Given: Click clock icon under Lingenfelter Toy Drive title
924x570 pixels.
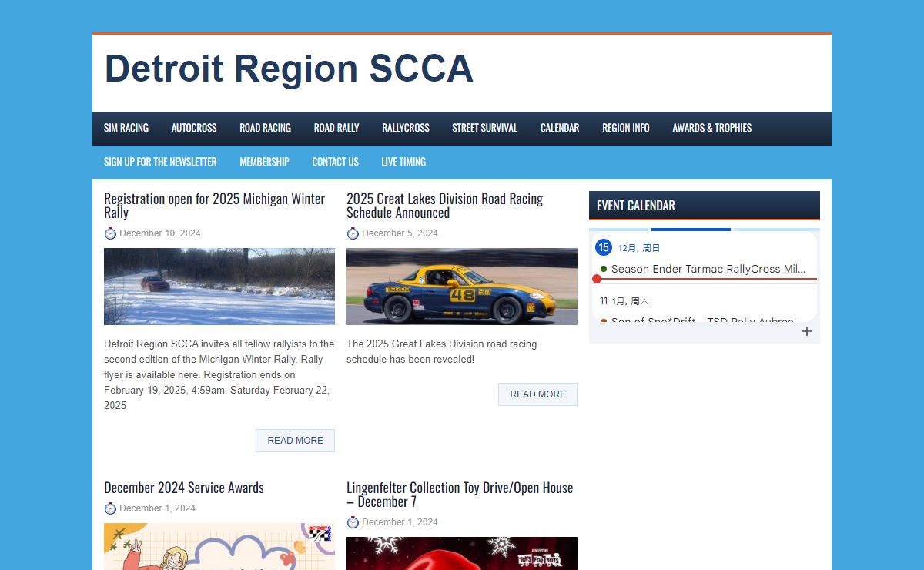Looking at the screenshot, I should [353, 522].
